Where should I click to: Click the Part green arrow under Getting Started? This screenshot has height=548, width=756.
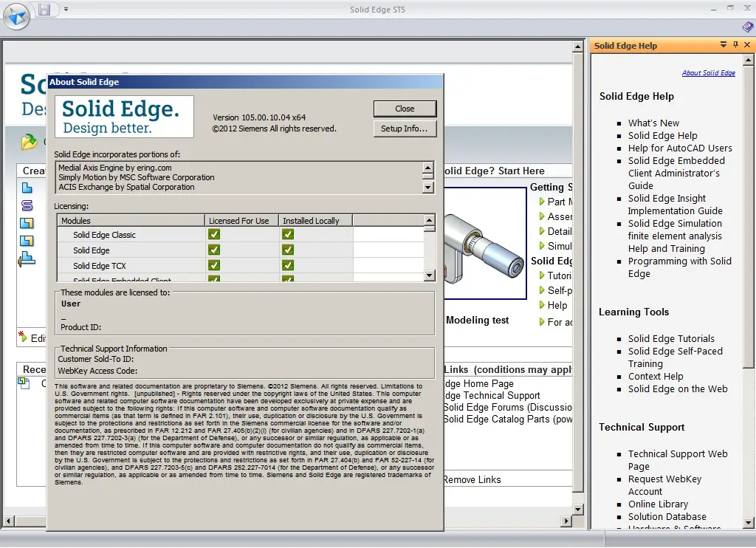click(542, 202)
